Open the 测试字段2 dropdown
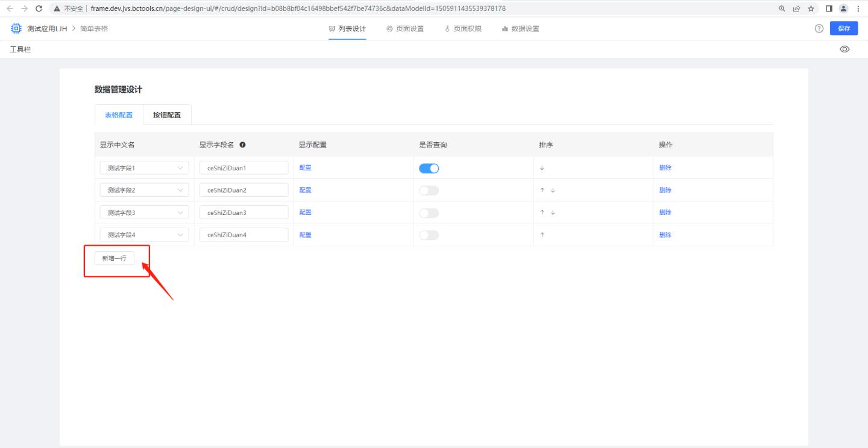868x448 pixels. tap(144, 190)
